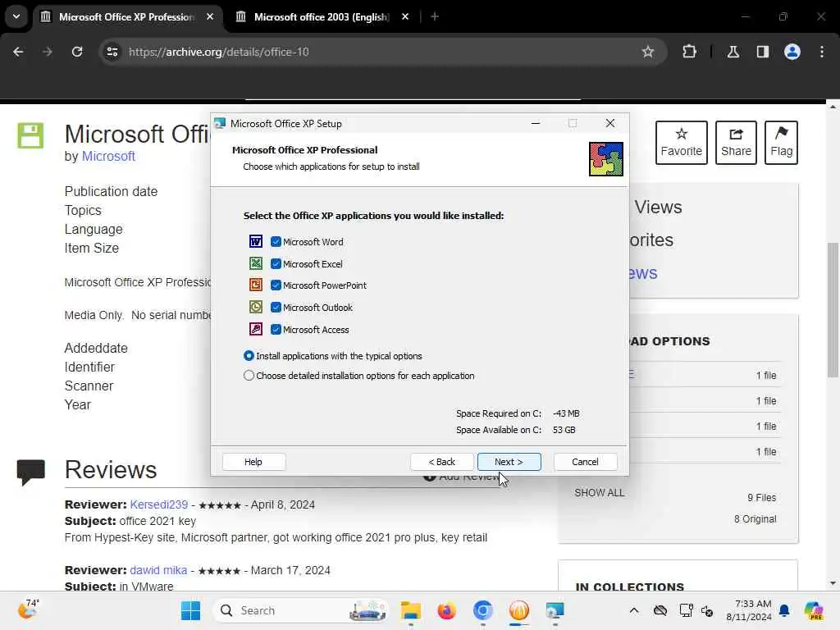Switch to Microsoft office 2003 tab
Viewport: 840px width, 630px height.
(x=322, y=17)
